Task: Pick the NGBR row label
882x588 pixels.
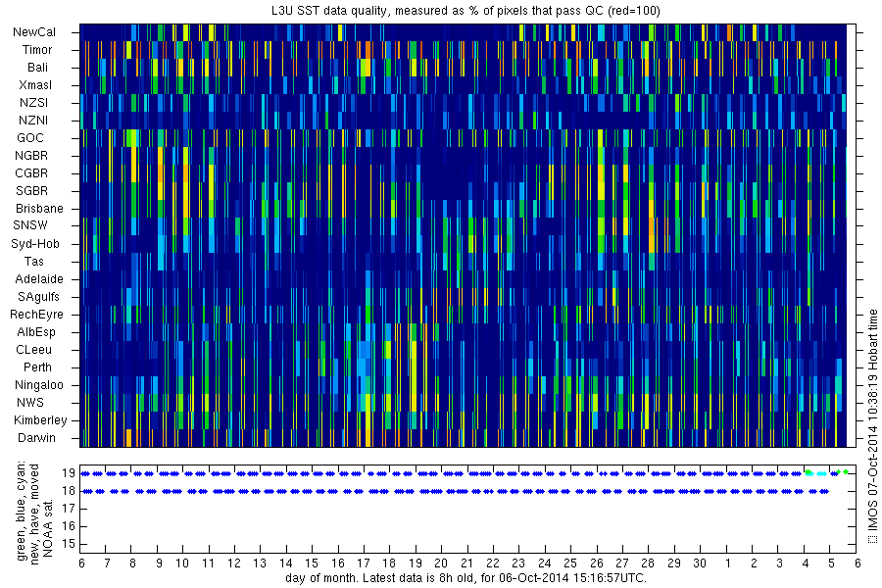Action: [x=31, y=155]
